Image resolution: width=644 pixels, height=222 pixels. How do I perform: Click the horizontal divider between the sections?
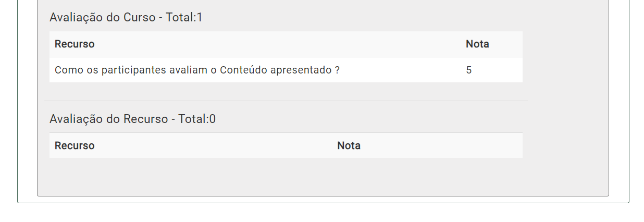pos(286,101)
